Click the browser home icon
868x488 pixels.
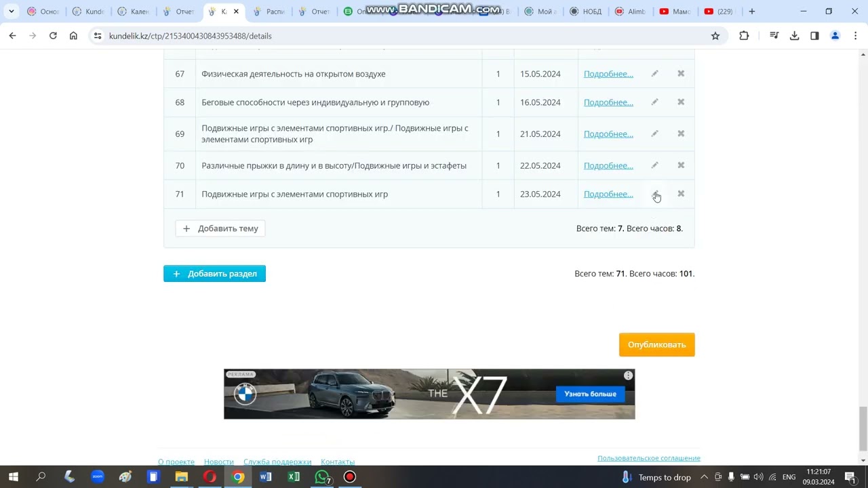coord(73,36)
